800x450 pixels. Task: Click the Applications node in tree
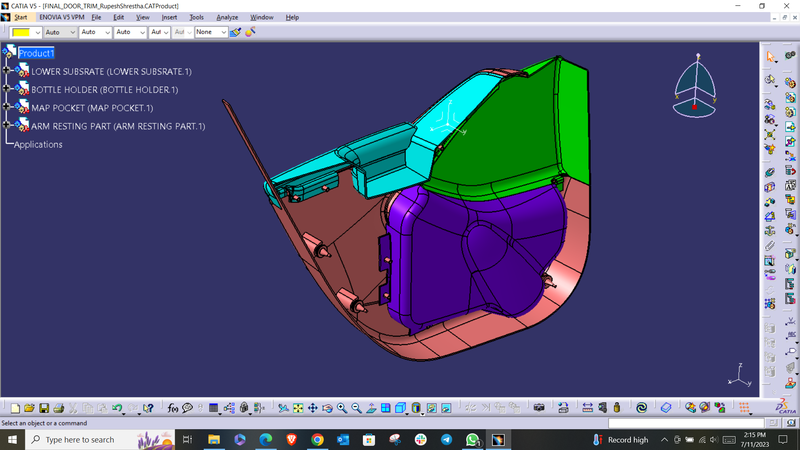pos(38,144)
